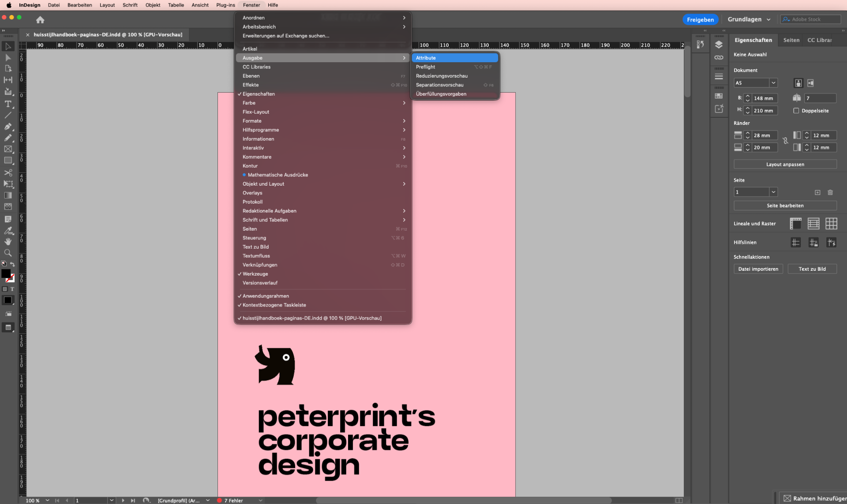This screenshot has height=504, width=847.
Task: Open the A5 page size dropdown
Action: click(x=773, y=83)
